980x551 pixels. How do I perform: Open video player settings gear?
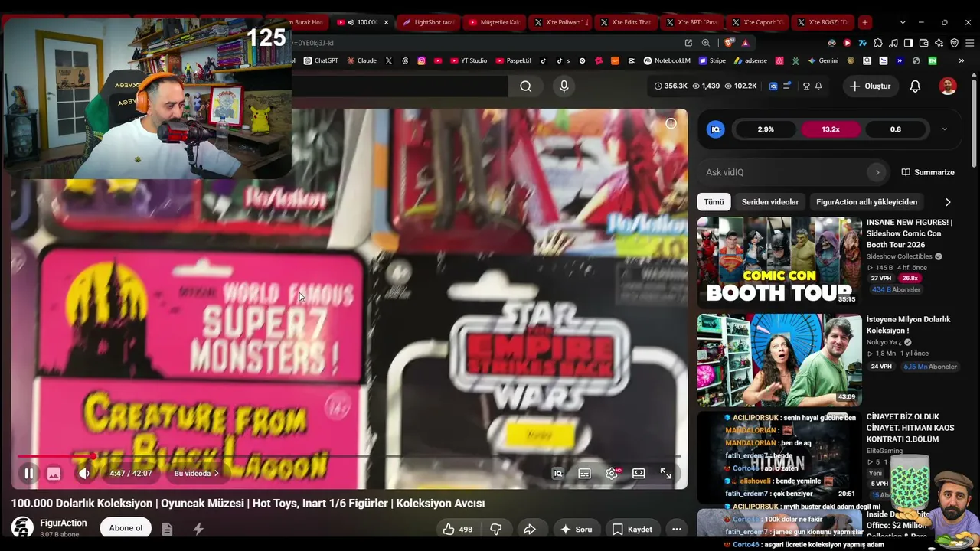pos(612,474)
